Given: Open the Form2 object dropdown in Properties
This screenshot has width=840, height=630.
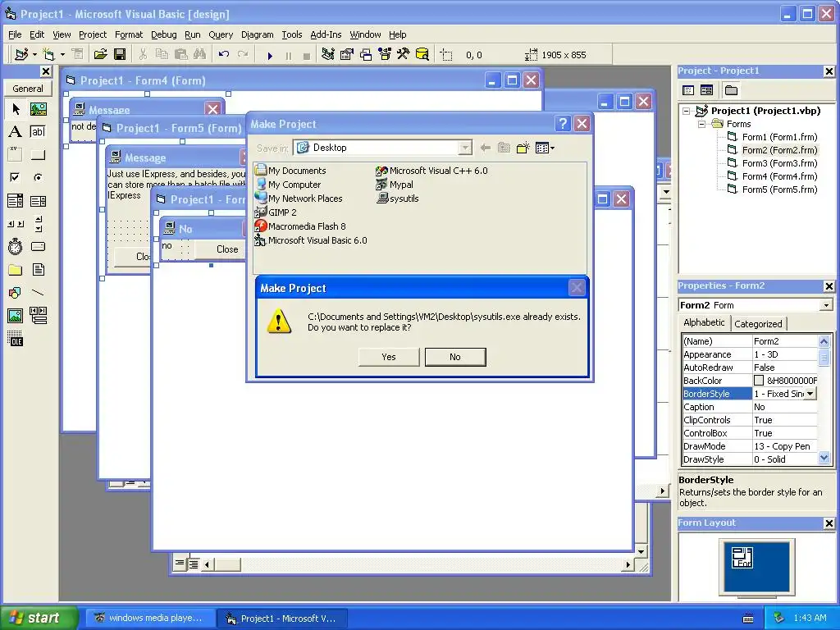Looking at the screenshot, I should 826,305.
